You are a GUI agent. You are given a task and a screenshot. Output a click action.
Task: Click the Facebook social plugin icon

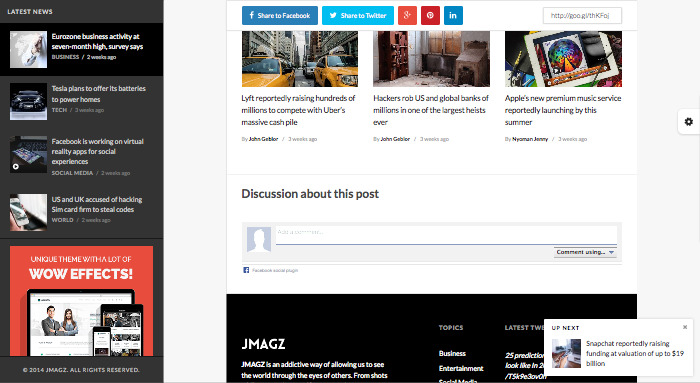coord(246,270)
